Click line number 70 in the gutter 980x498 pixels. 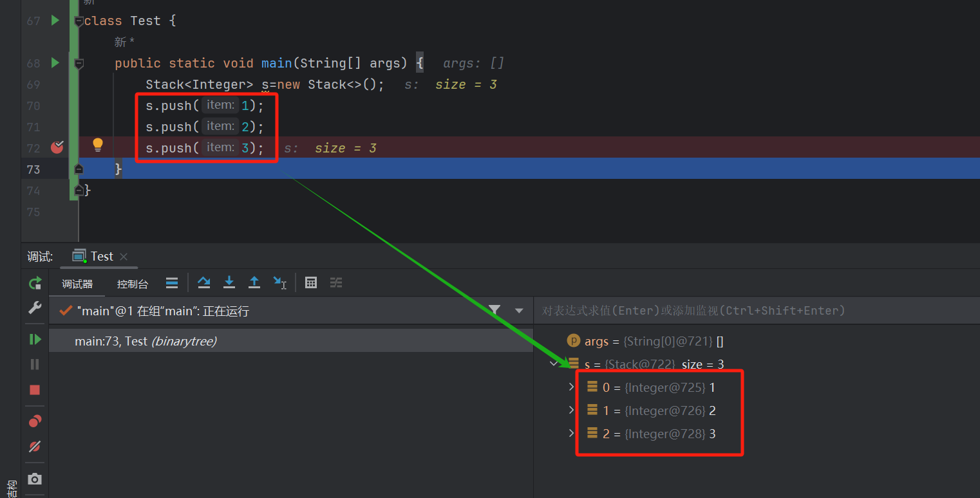pyautogui.click(x=33, y=106)
